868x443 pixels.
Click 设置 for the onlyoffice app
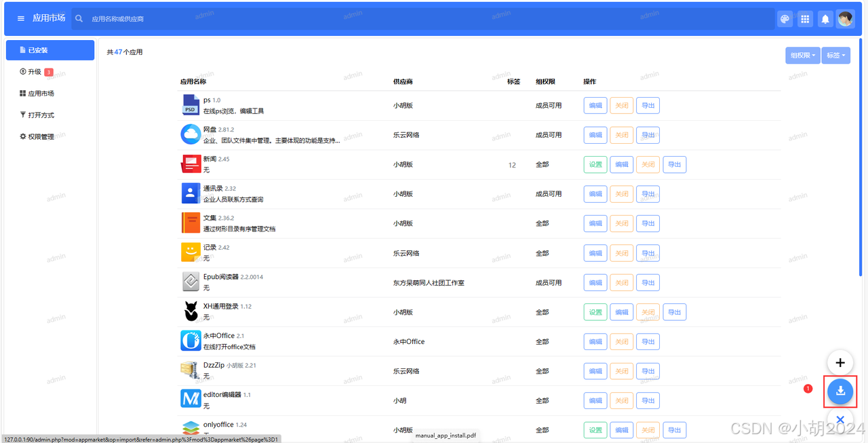pos(595,430)
